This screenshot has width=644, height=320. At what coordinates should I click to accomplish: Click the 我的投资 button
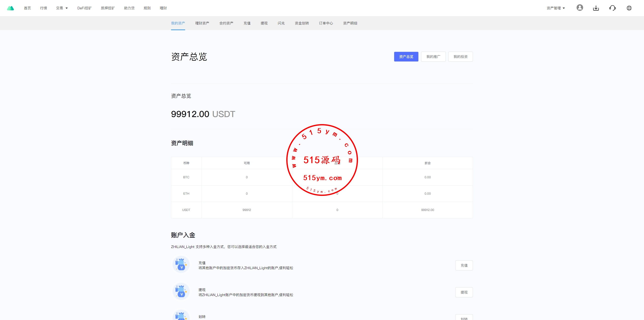point(460,57)
